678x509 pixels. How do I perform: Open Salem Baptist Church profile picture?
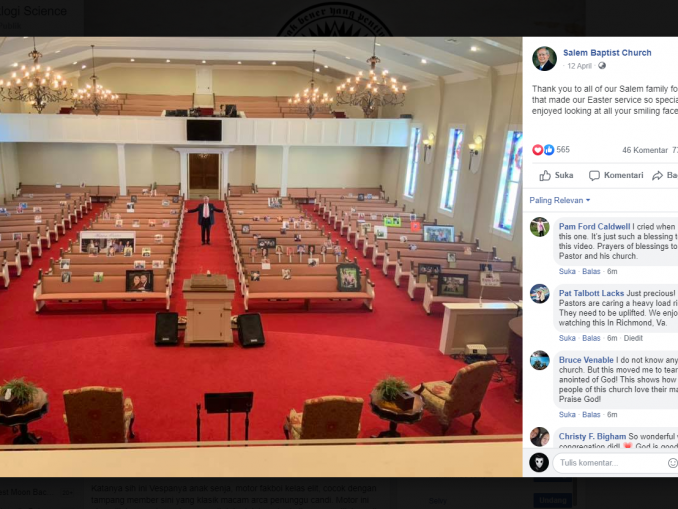click(x=544, y=58)
